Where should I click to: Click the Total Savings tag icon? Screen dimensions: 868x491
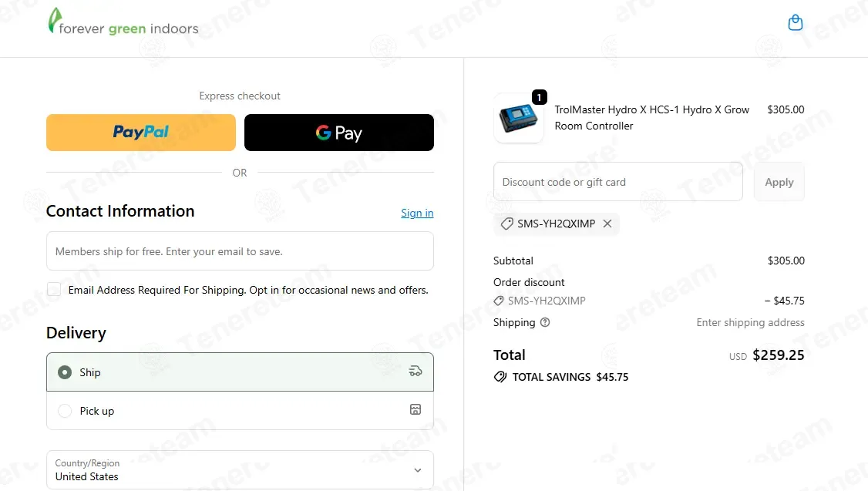(500, 377)
